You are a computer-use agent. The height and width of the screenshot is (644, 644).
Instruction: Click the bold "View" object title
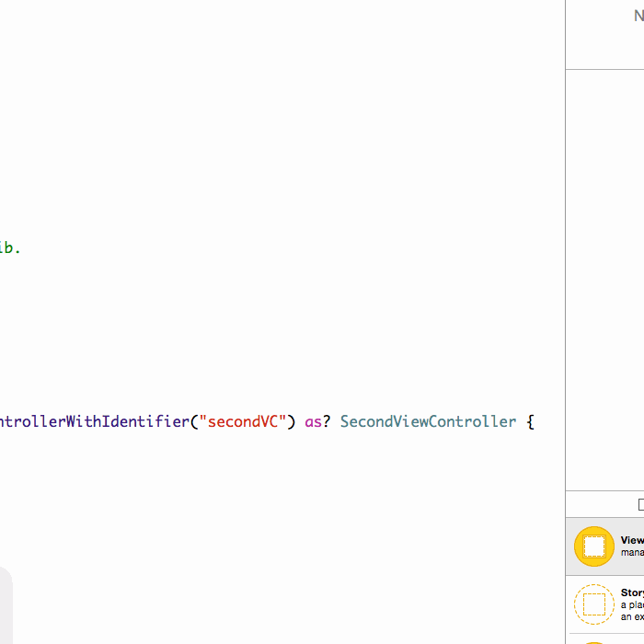coord(632,541)
